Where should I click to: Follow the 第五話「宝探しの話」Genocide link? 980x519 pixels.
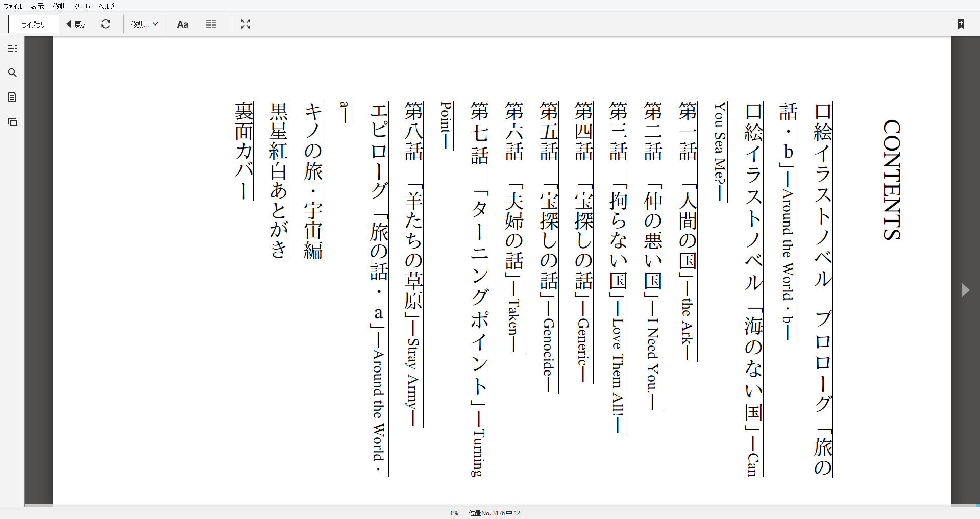(x=549, y=248)
